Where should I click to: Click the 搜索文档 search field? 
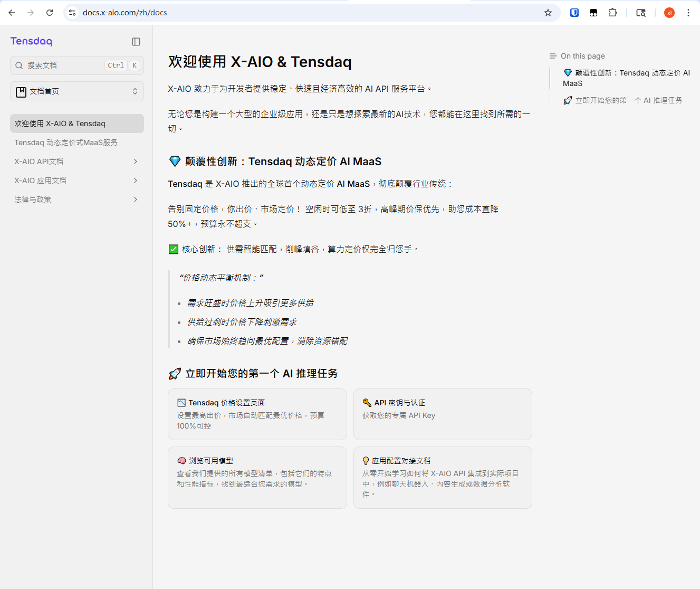point(77,65)
